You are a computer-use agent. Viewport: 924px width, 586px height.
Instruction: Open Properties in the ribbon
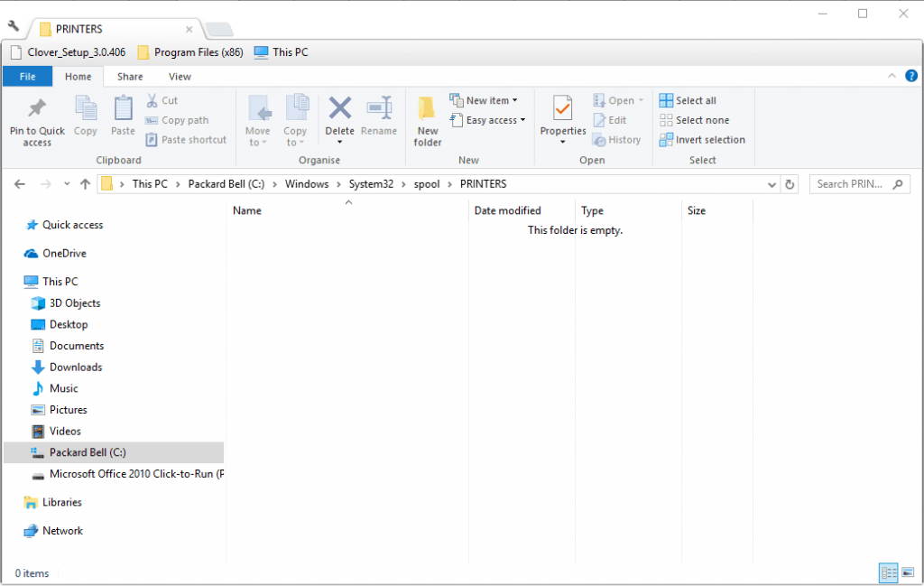click(563, 110)
